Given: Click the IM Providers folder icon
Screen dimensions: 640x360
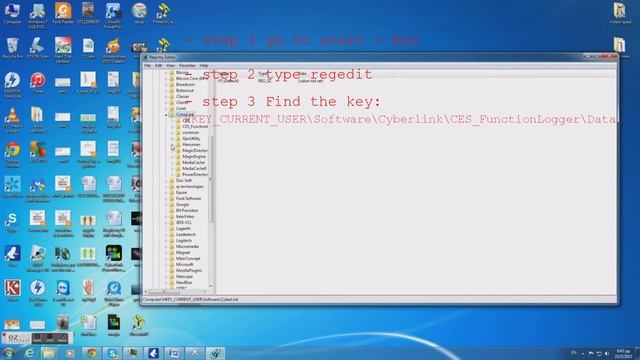Looking at the screenshot, I should [172, 211].
